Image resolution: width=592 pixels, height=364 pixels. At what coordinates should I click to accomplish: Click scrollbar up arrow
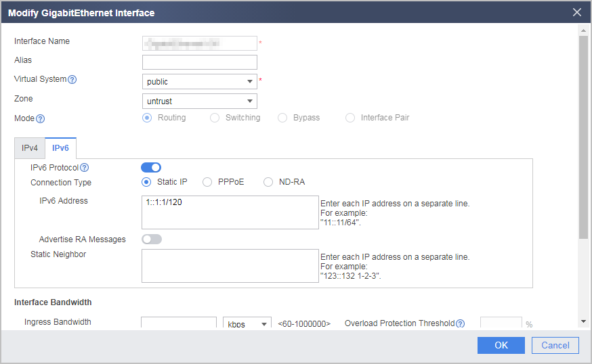pyautogui.click(x=583, y=30)
